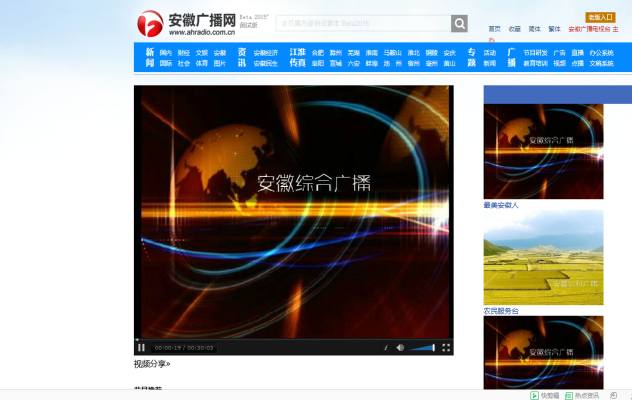
Task: Open the rice field video thumbnail
Action: 543,258
